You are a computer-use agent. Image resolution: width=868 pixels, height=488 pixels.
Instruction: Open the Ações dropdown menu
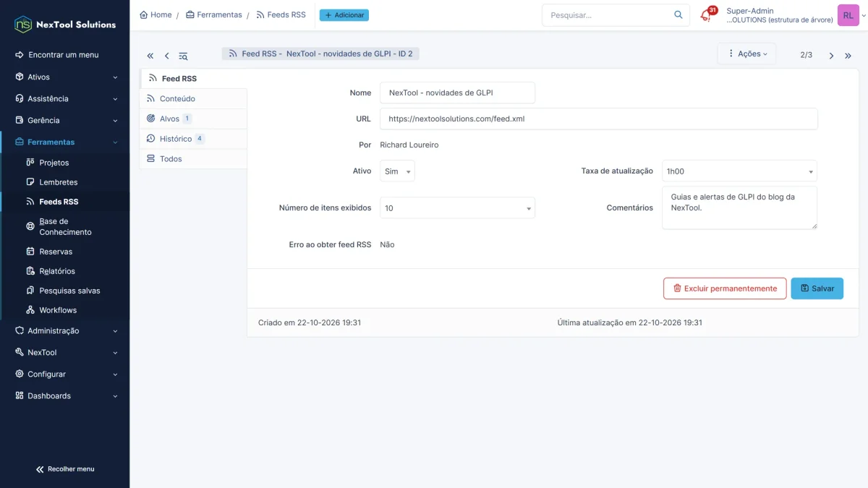746,53
